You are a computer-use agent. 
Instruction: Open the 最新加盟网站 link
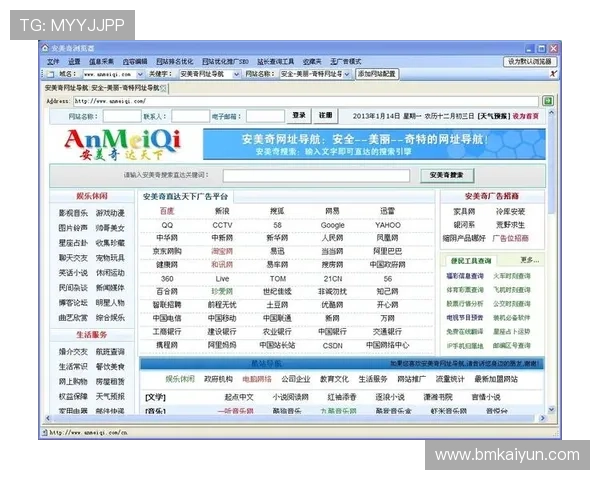(496, 379)
